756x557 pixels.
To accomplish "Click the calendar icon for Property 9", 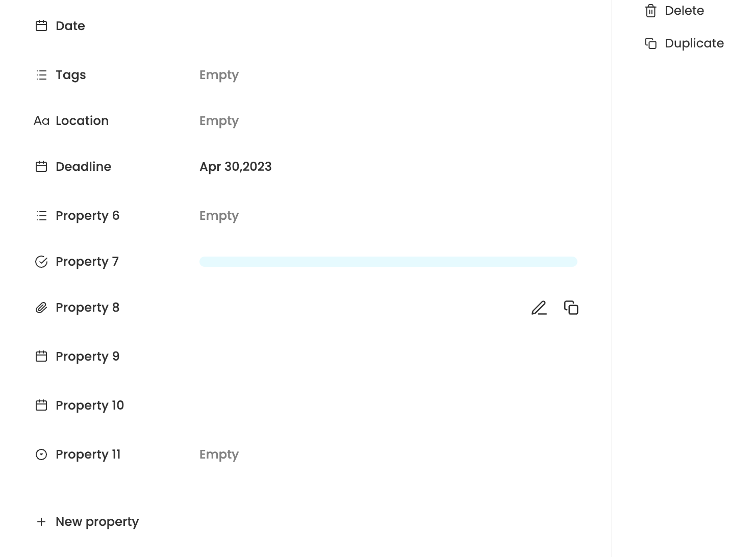I will click(42, 356).
